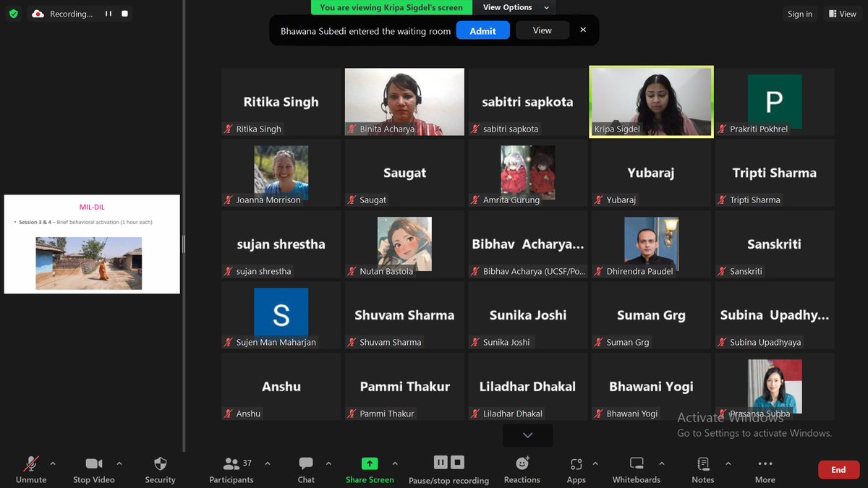
Task: Select Nutan Bastola's participant tile
Action: tap(404, 244)
